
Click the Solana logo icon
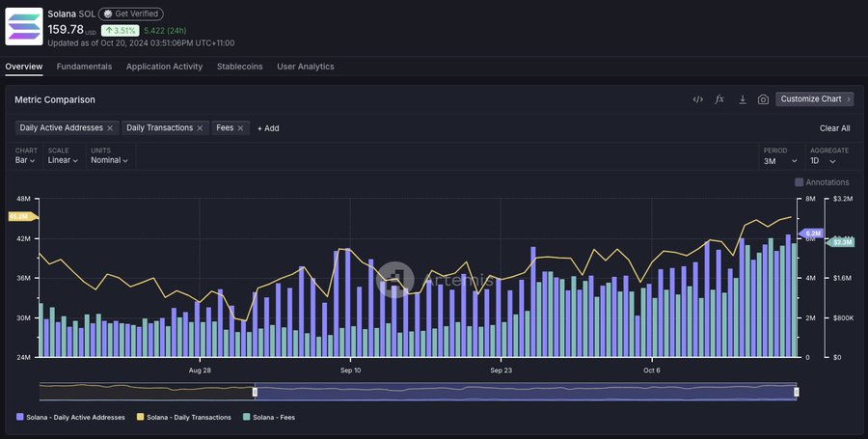(x=24, y=27)
